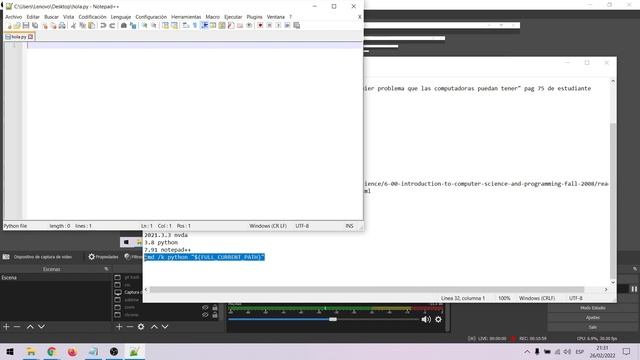The width and height of the screenshot is (640, 360).
Task: Click the Save All icon in Notepad++ toolbar
Action: pyautogui.click(x=35, y=25)
